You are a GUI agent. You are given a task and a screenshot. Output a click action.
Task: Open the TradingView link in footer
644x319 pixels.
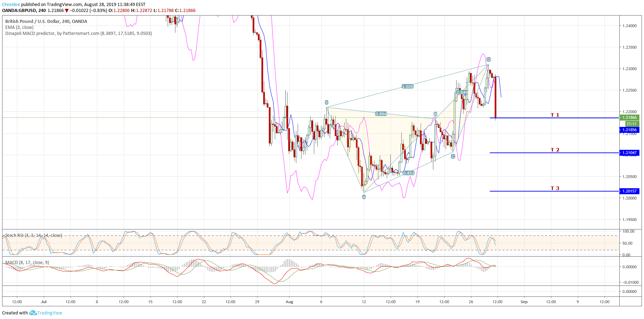[50, 313]
